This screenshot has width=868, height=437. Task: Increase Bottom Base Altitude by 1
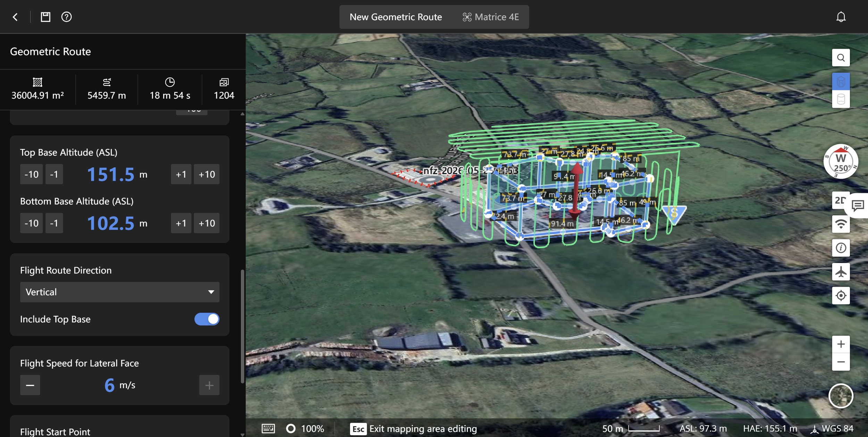click(181, 223)
